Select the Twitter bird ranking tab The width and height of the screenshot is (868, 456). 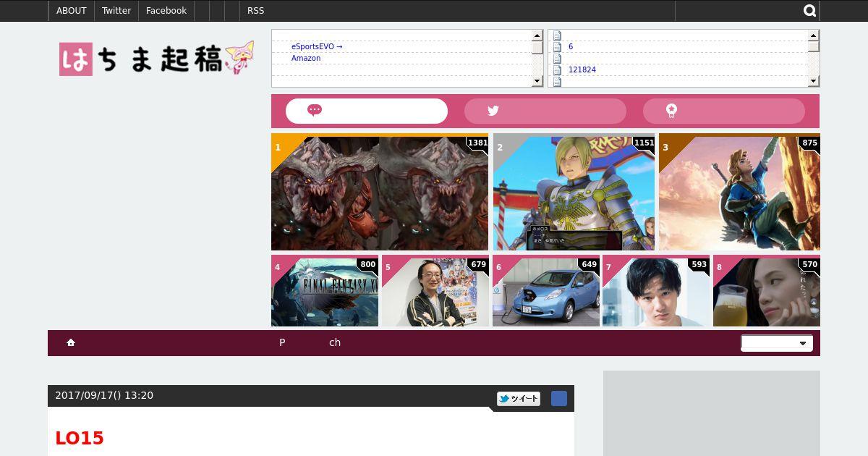coord(545,111)
